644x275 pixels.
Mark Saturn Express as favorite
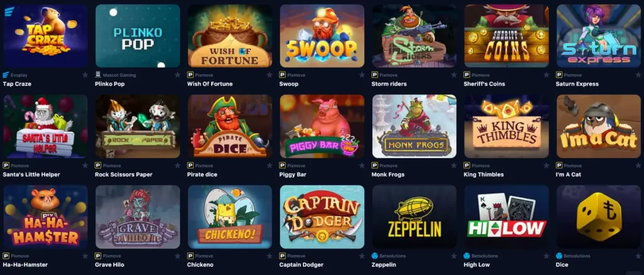click(x=638, y=75)
